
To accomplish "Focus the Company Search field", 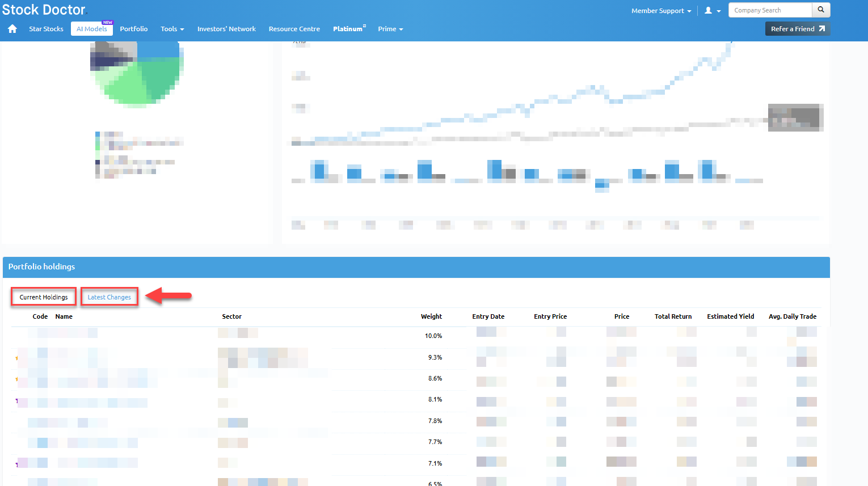I will pos(770,10).
